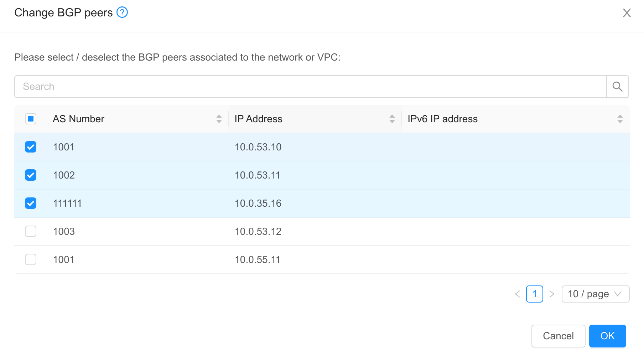
Task: Click the IPv6 IP address column header
Action: [442, 119]
